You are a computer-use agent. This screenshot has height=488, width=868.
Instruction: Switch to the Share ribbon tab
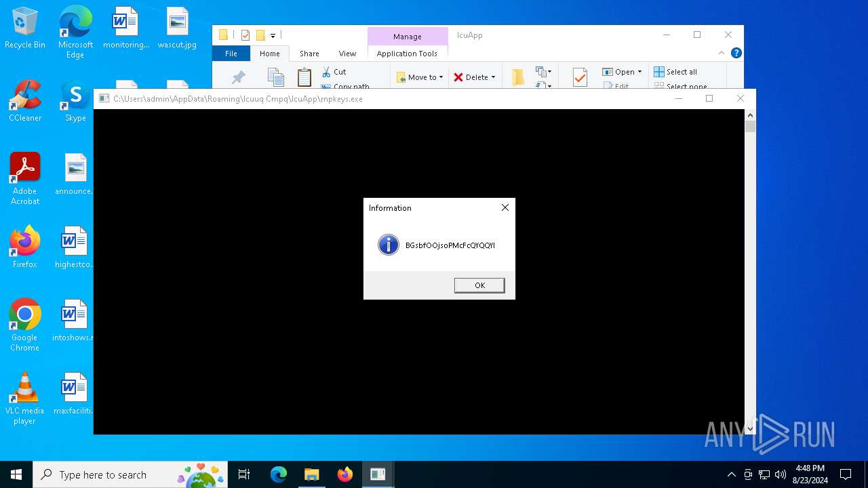(309, 54)
